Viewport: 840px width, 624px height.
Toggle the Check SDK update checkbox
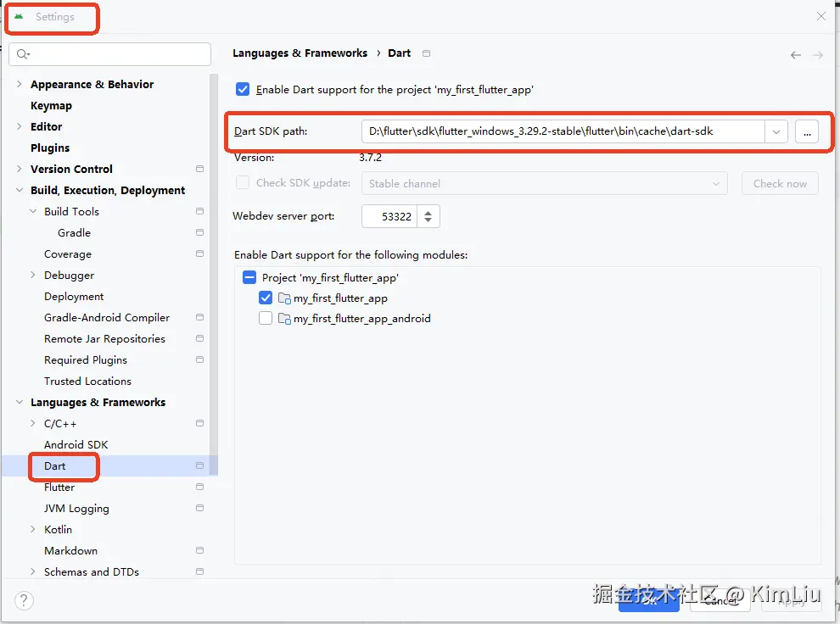coord(243,183)
